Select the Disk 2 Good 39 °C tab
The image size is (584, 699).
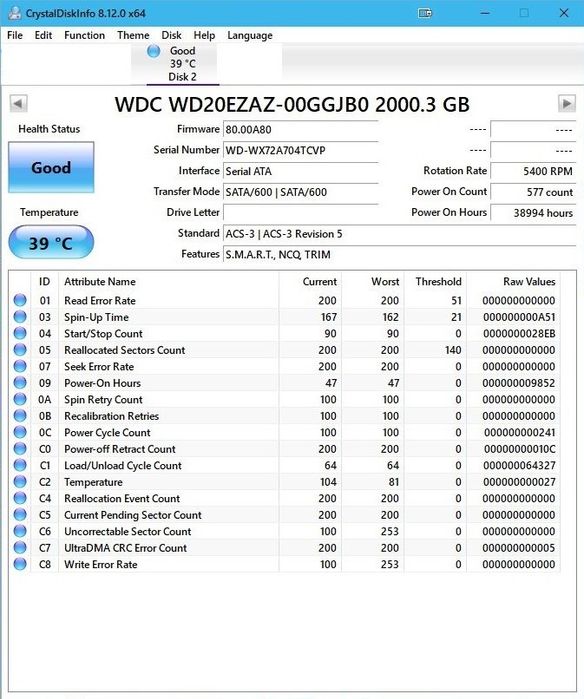tap(182, 64)
